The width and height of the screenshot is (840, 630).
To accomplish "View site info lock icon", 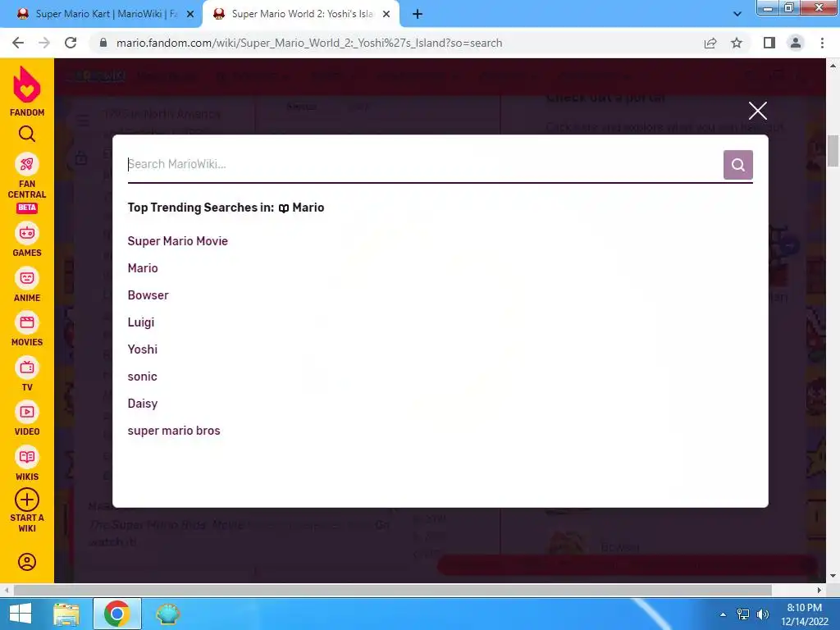I will (x=103, y=43).
